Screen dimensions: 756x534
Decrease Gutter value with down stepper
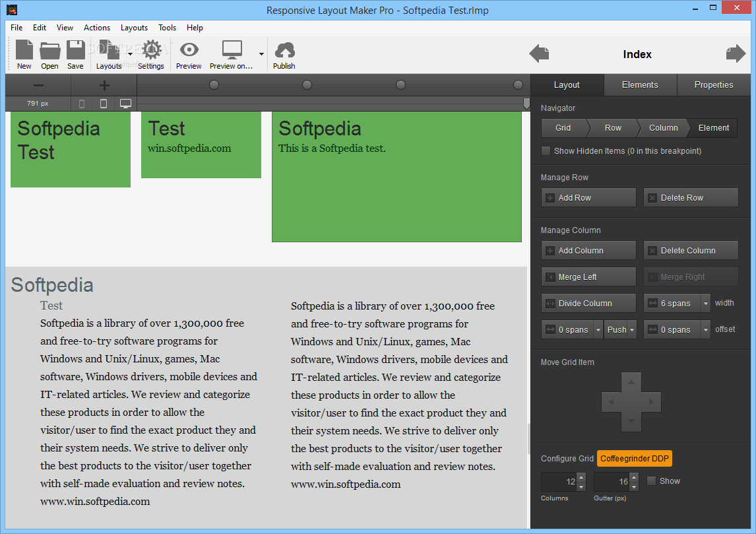click(x=635, y=486)
